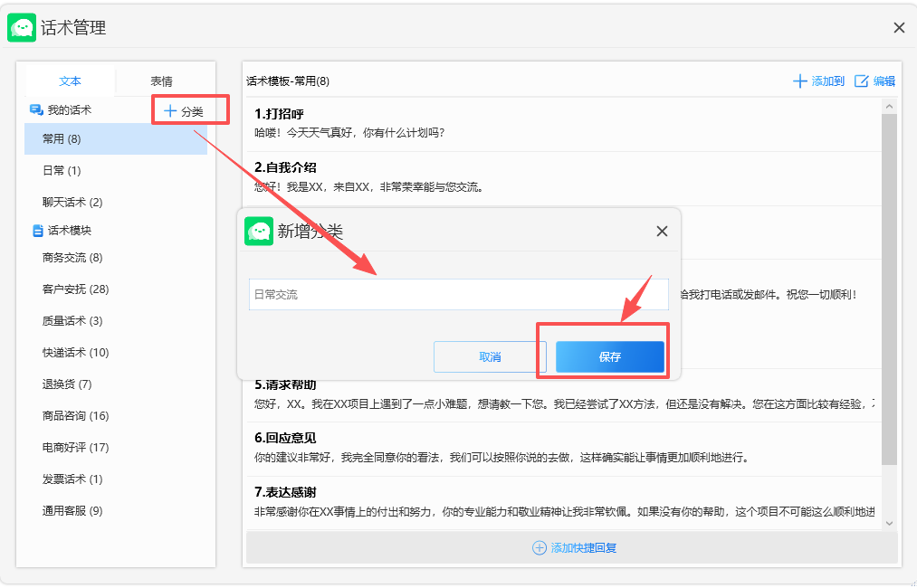The height and width of the screenshot is (588, 917).
Task: Click the 话术模块 document icon
Action: (x=37, y=231)
